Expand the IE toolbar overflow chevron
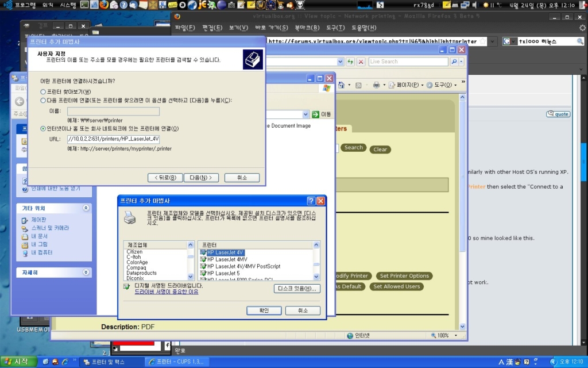This screenshot has height=368, width=588. tap(463, 82)
